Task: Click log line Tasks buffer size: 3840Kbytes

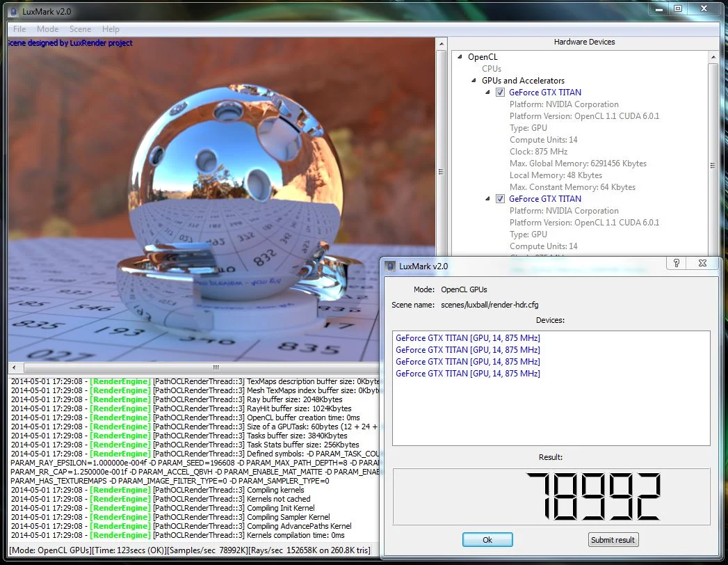Action: coord(179,436)
